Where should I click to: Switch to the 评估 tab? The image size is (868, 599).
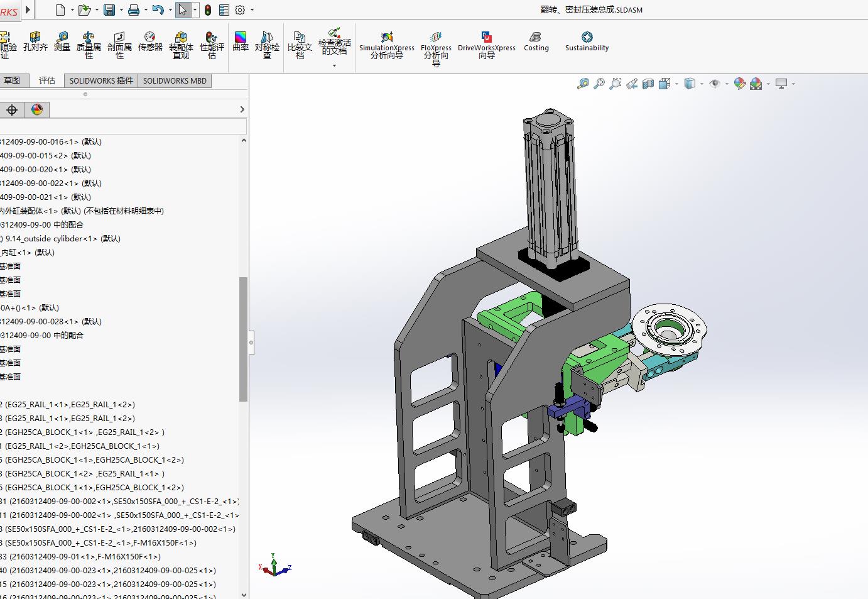47,80
